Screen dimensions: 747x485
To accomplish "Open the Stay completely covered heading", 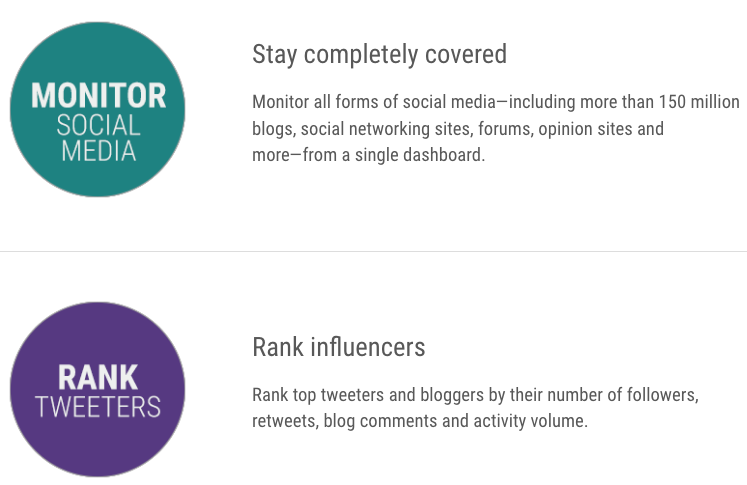I will click(379, 55).
